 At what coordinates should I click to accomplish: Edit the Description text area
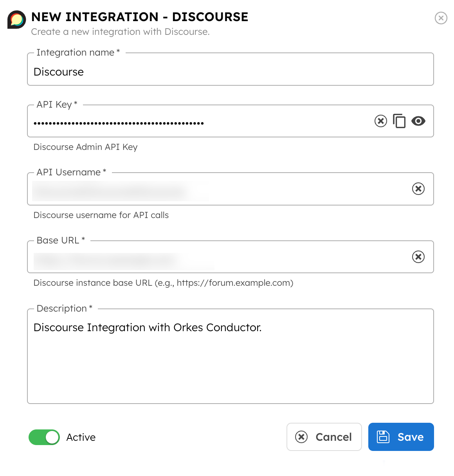coord(231,356)
